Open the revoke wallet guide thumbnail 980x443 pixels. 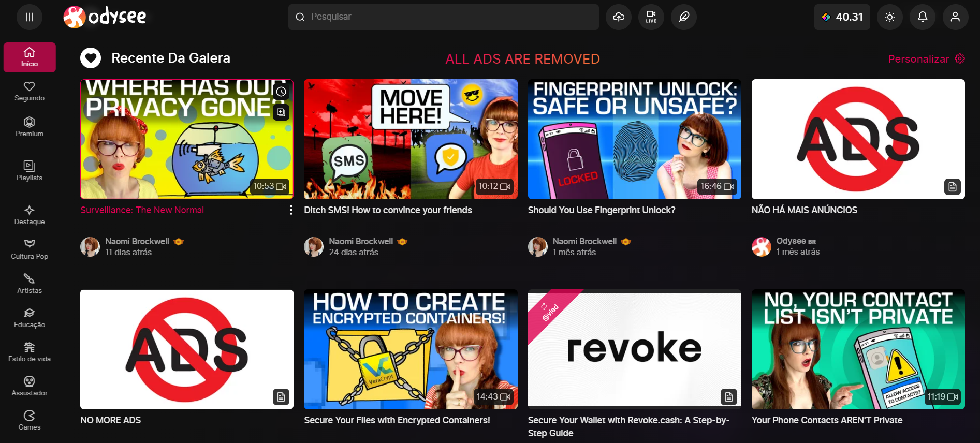tap(634, 349)
